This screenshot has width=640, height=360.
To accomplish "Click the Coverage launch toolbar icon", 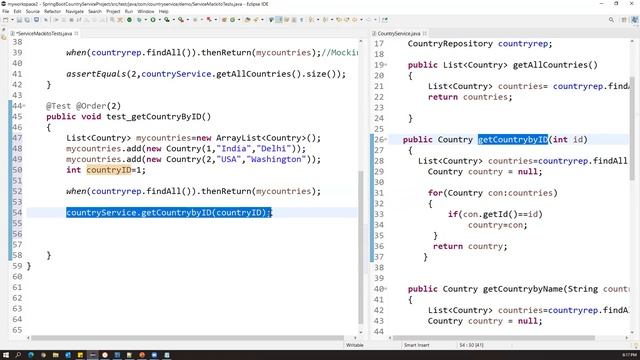I will (x=167, y=20).
